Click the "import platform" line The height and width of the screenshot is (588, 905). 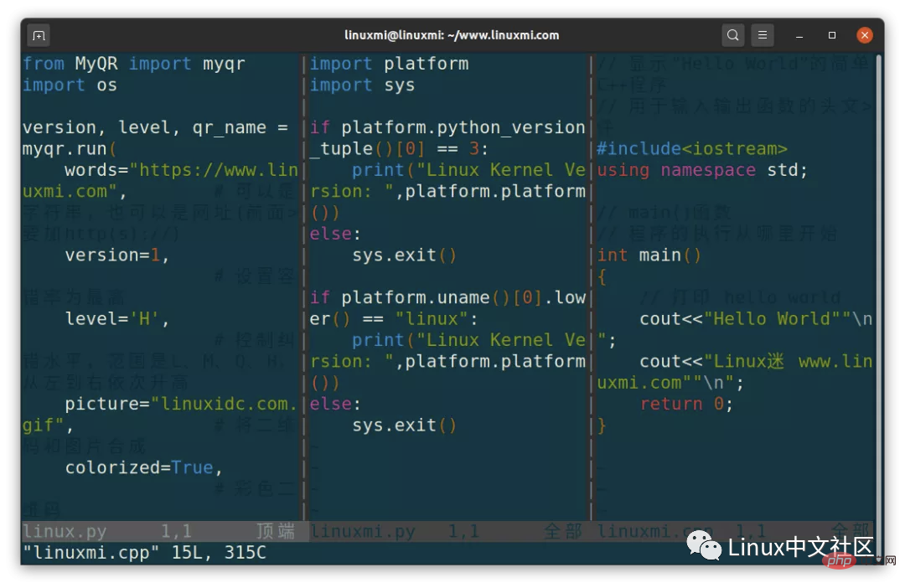click(x=390, y=64)
